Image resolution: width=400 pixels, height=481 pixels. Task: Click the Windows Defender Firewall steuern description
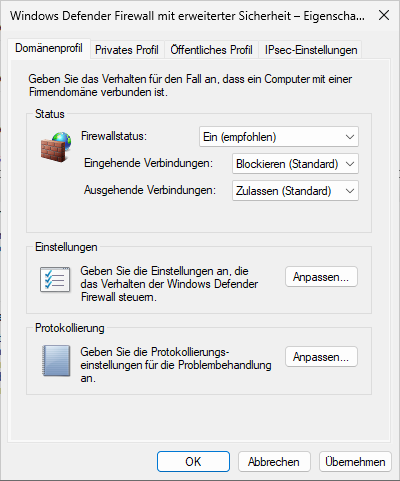[169, 284]
